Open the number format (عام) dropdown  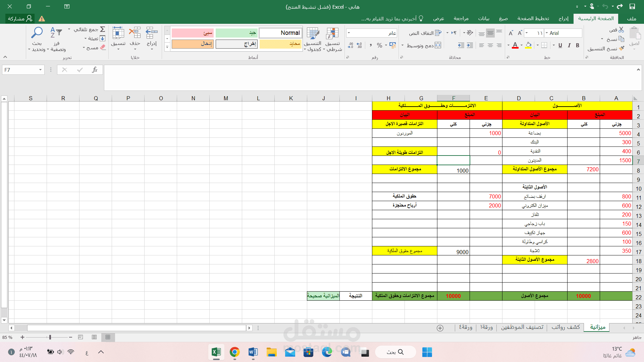click(x=349, y=33)
